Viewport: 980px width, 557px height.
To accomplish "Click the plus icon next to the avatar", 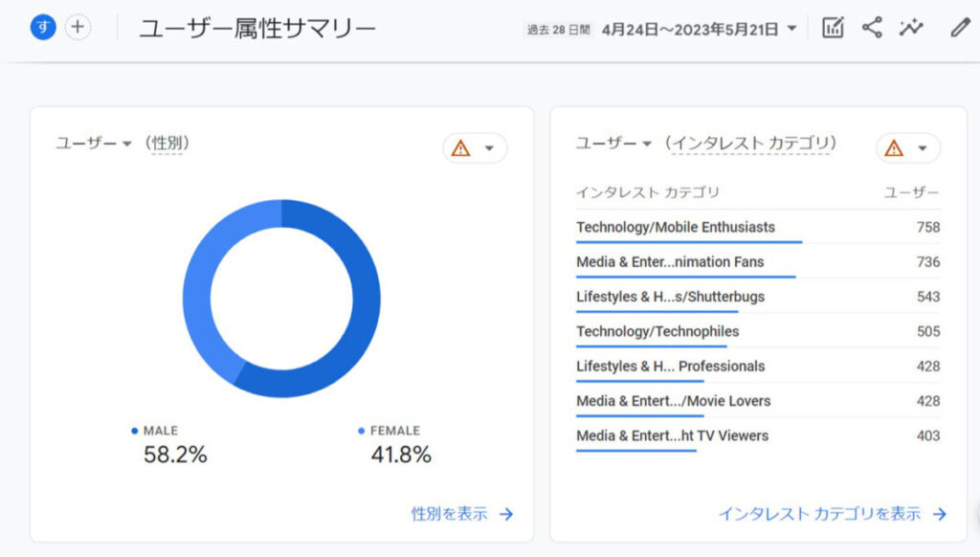I will [76, 28].
